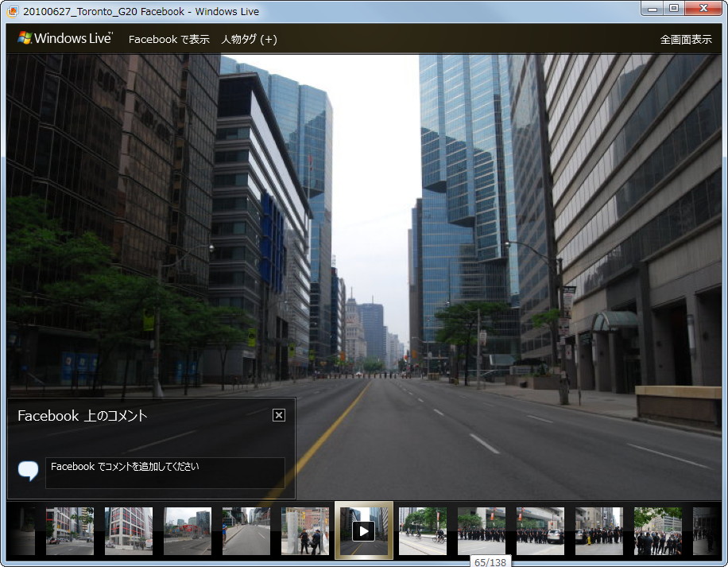Click the window title bar app icon
Image resolution: width=728 pixels, height=567 pixels.
click(13, 11)
